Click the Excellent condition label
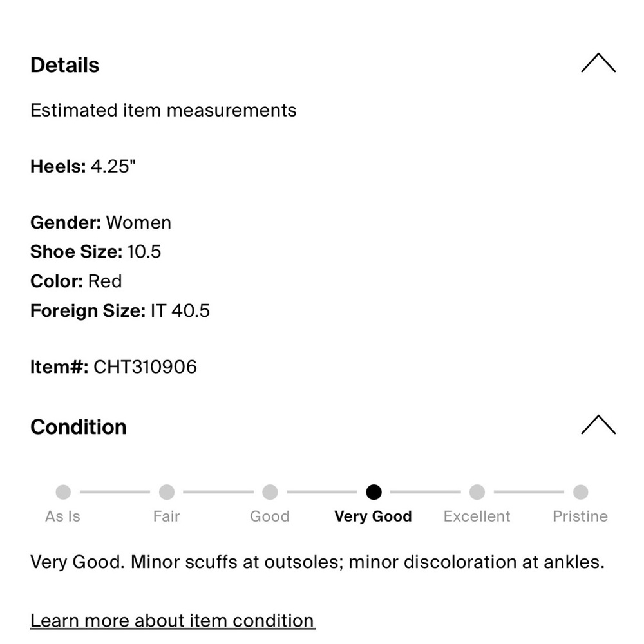 [477, 516]
